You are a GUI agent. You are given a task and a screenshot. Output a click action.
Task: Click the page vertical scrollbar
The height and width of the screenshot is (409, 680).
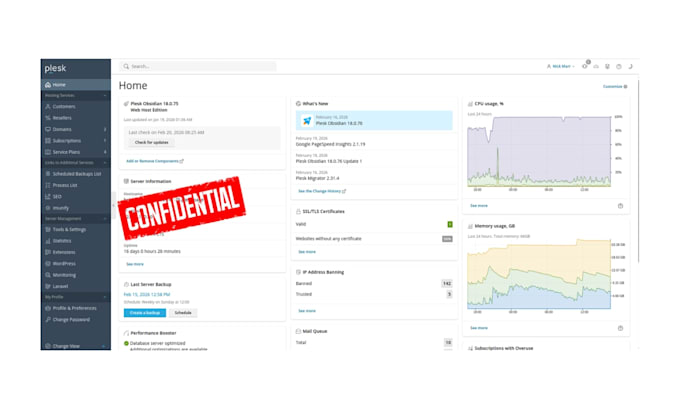[x=638, y=169]
